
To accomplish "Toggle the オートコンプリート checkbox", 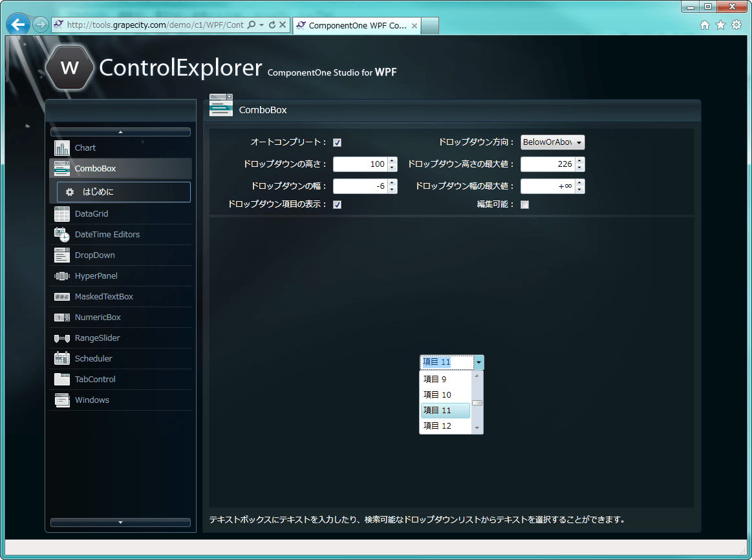I will pos(337,142).
